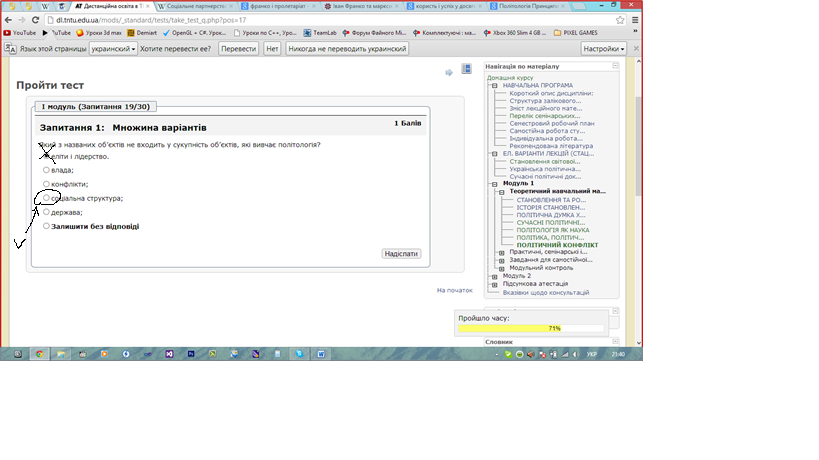
Task: Open Skype from the taskbar
Action: (299, 353)
